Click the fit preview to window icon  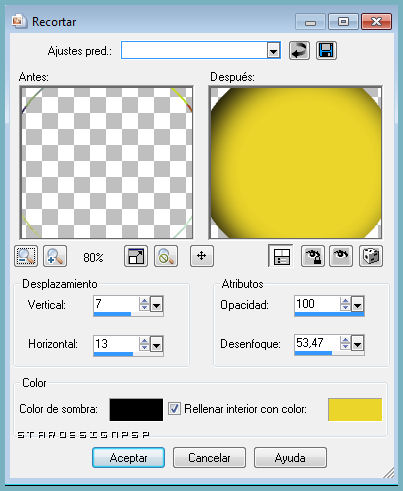(136, 256)
